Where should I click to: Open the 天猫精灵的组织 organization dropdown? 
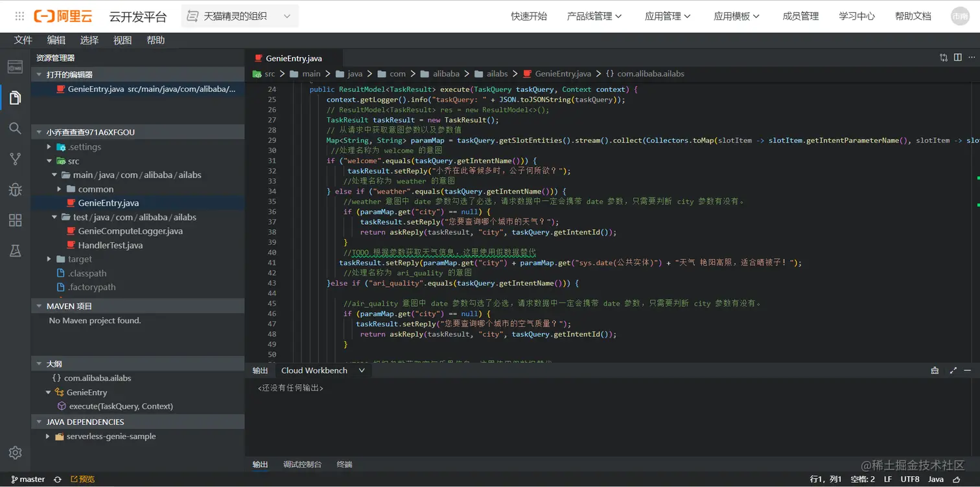[x=240, y=16]
